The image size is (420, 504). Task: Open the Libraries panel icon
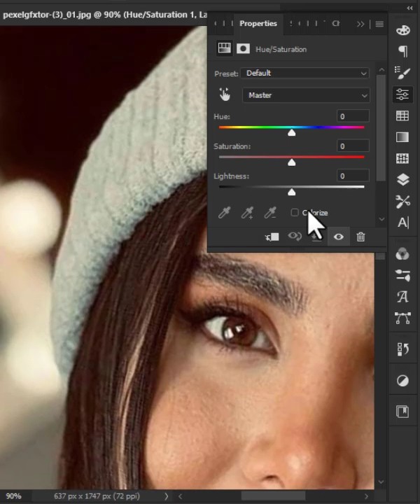[402, 412]
